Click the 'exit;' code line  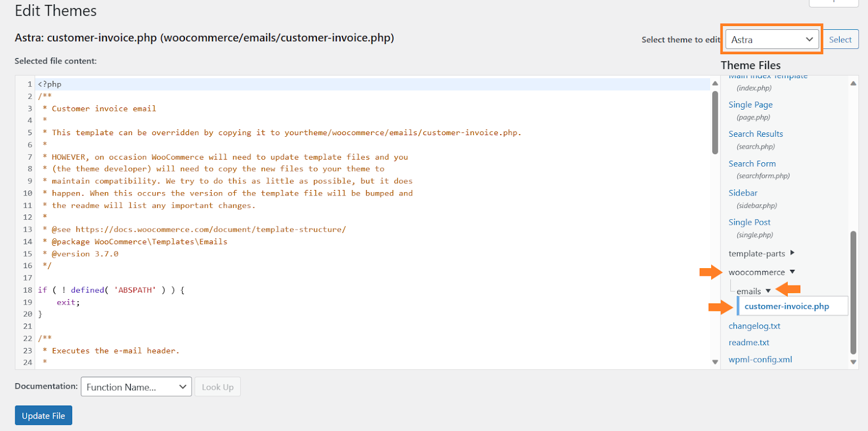point(68,302)
